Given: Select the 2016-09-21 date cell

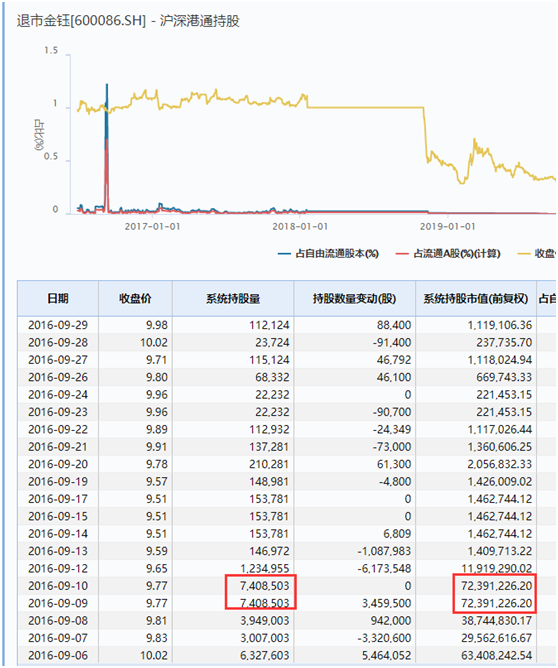Looking at the screenshot, I should (x=58, y=447).
